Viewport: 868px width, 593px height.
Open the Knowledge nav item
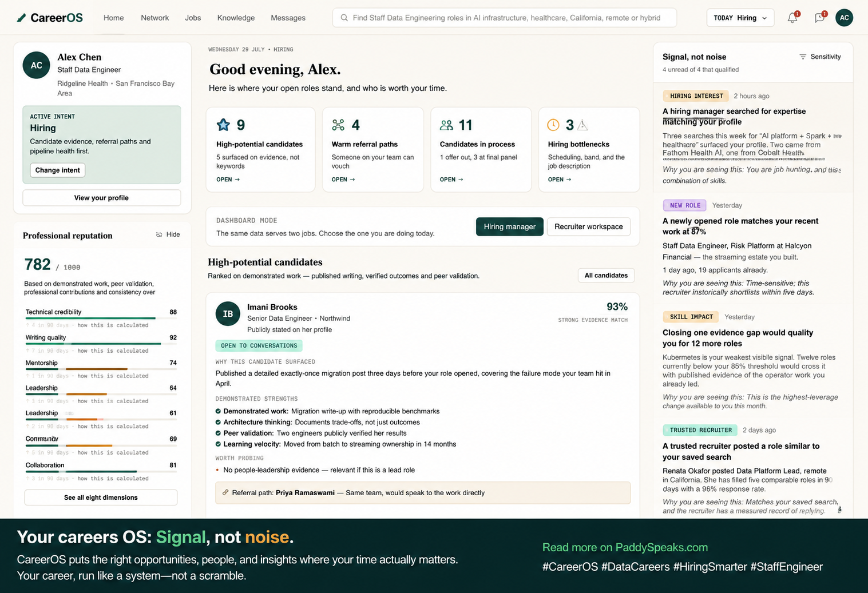[x=236, y=18]
